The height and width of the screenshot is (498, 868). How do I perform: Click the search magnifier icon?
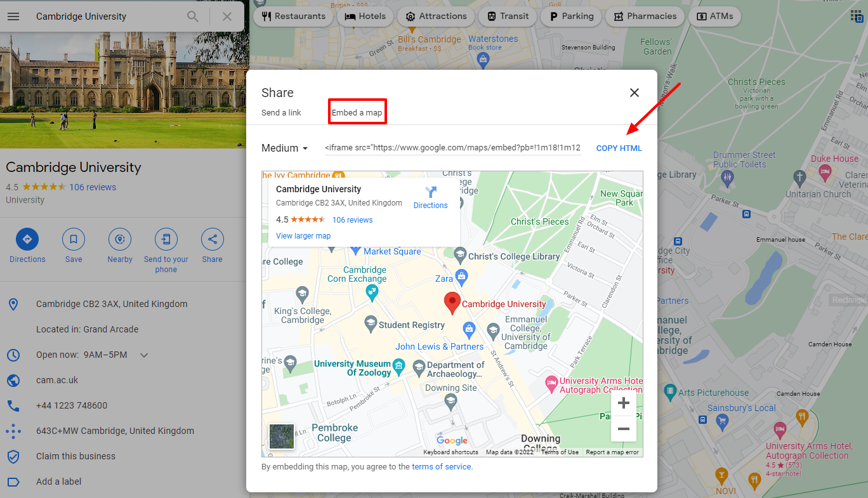(193, 16)
